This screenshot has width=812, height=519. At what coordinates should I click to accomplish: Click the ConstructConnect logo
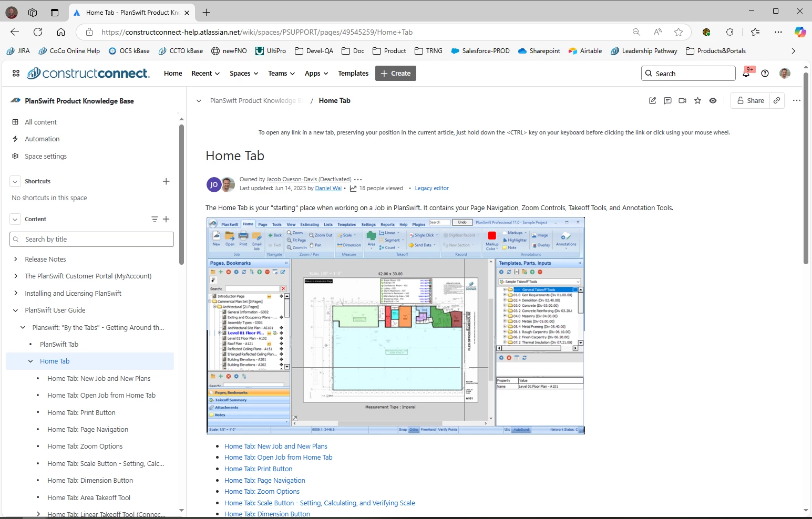click(x=88, y=74)
